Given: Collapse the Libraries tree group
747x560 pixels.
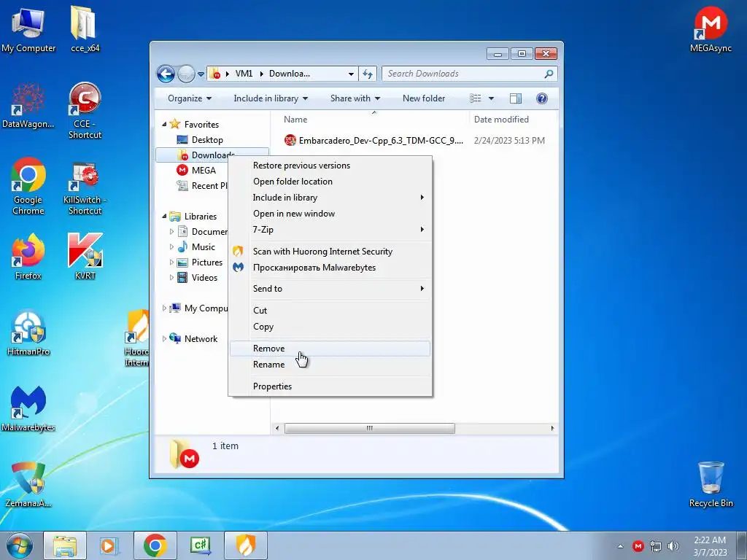Looking at the screenshot, I should [x=164, y=216].
